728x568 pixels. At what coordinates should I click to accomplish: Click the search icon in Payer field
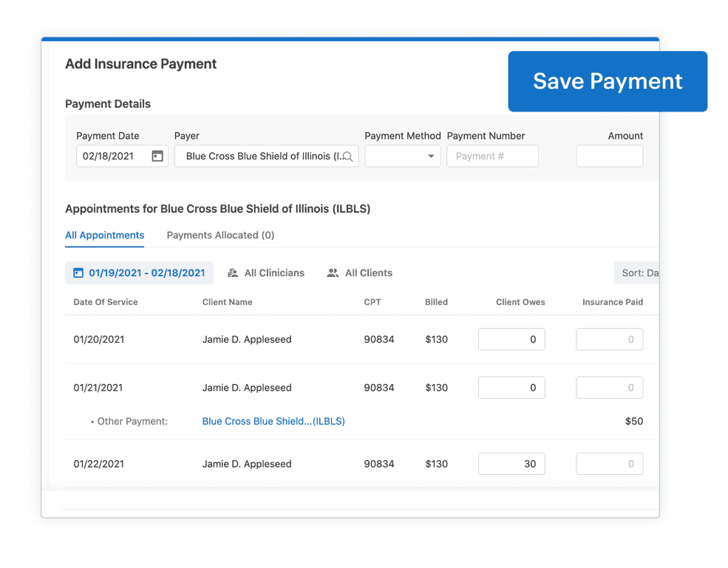pyautogui.click(x=348, y=157)
